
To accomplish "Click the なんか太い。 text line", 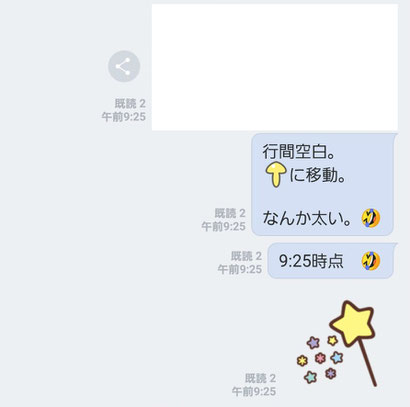I will (307, 219).
